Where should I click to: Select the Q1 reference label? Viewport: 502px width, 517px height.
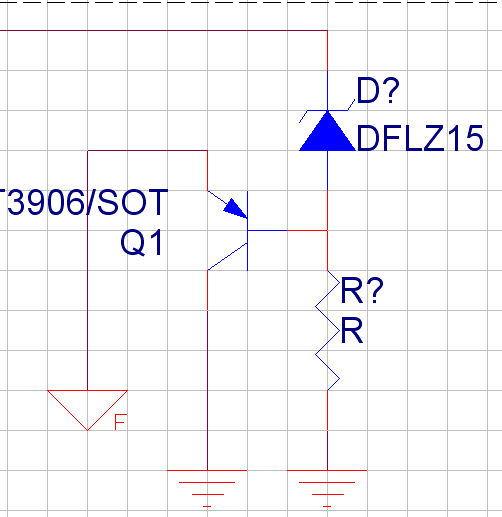click(x=142, y=243)
